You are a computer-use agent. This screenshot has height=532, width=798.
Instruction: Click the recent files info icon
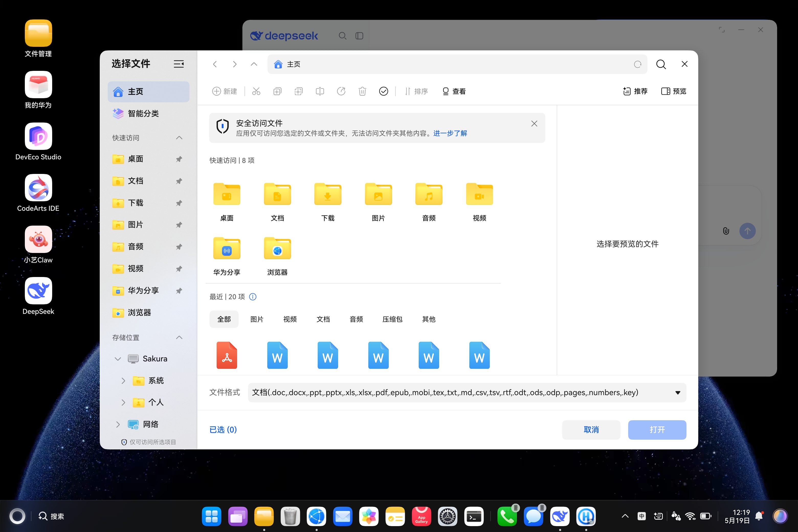(x=253, y=297)
